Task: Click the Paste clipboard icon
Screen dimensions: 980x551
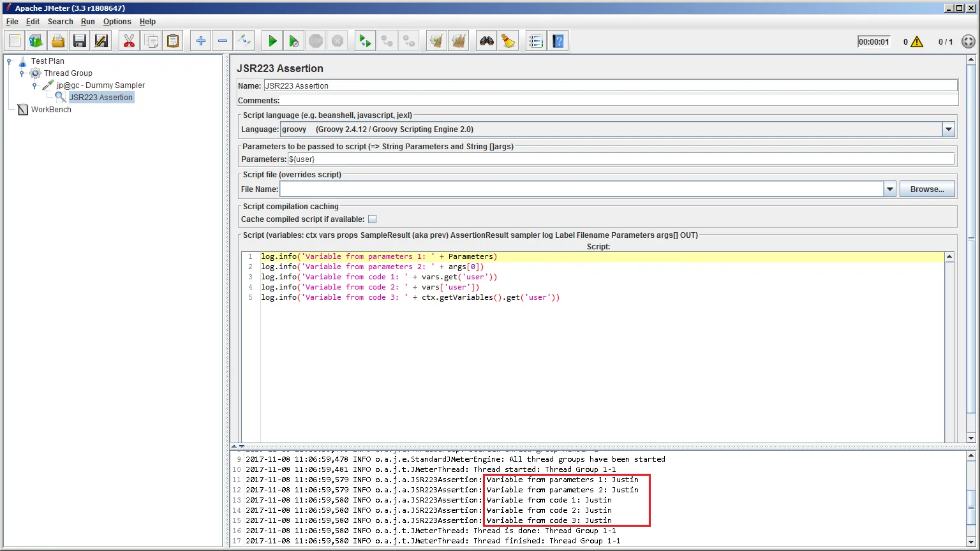Action: pyautogui.click(x=173, y=41)
